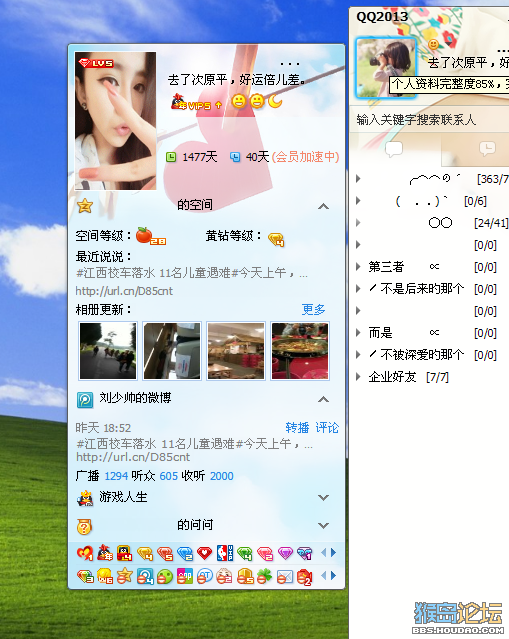Click 转播 to rebroadcast the post
The height and width of the screenshot is (639, 509).
click(297, 427)
